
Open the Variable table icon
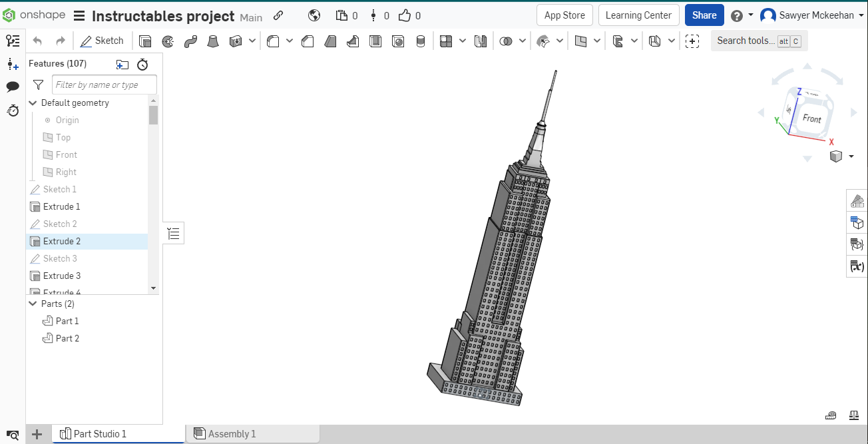[857, 267]
